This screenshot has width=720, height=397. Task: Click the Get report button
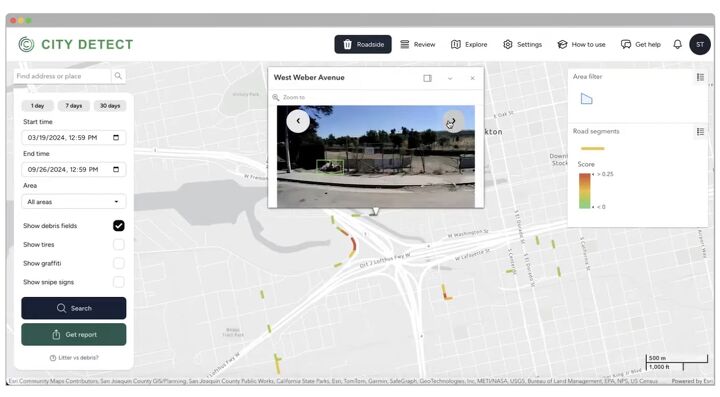coord(73,335)
